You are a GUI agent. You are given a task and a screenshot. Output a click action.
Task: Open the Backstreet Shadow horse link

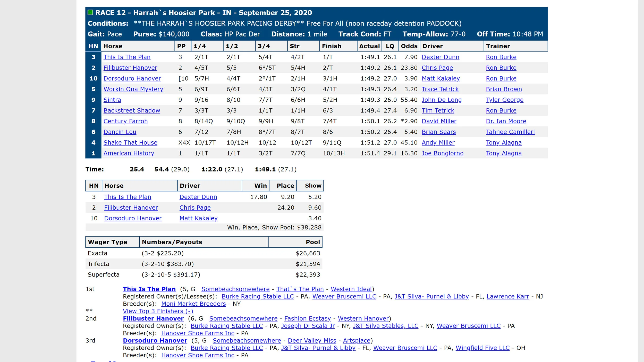pyautogui.click(x=132, y=110)
